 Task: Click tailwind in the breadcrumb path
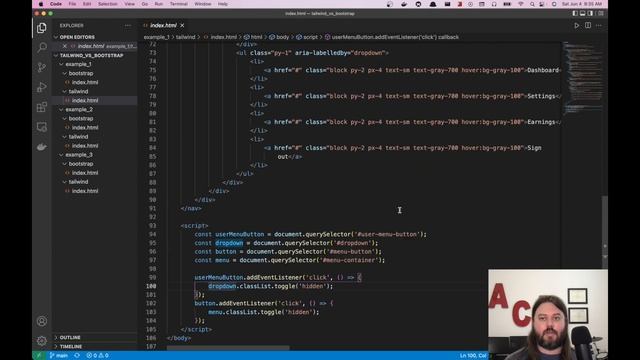click(x=186, y=37)
